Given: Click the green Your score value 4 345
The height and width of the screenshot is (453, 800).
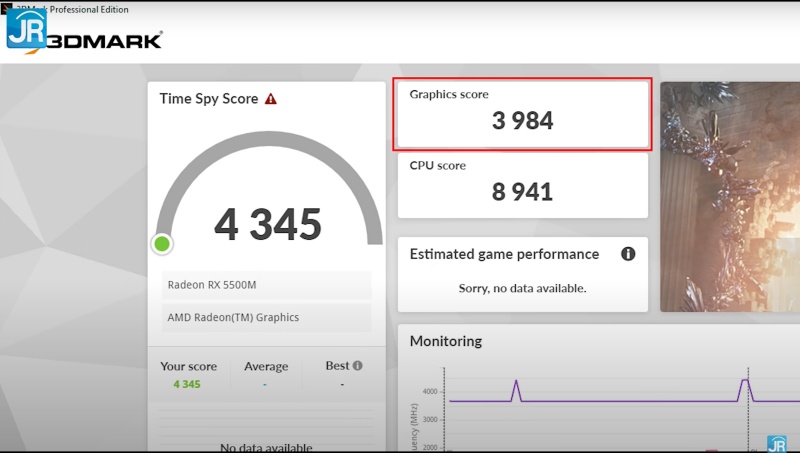Looking at the screenshot, I should (x=188, y=384).
